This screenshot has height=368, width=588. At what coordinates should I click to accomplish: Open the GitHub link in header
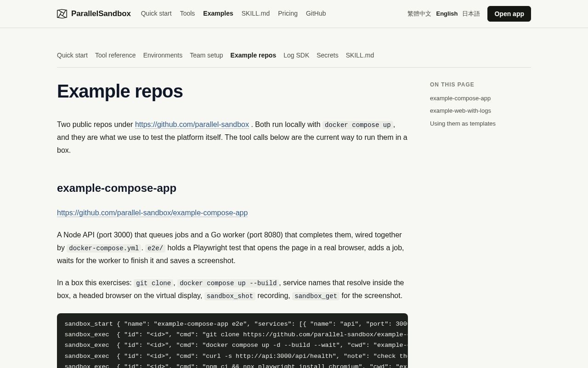coord(316,13)
